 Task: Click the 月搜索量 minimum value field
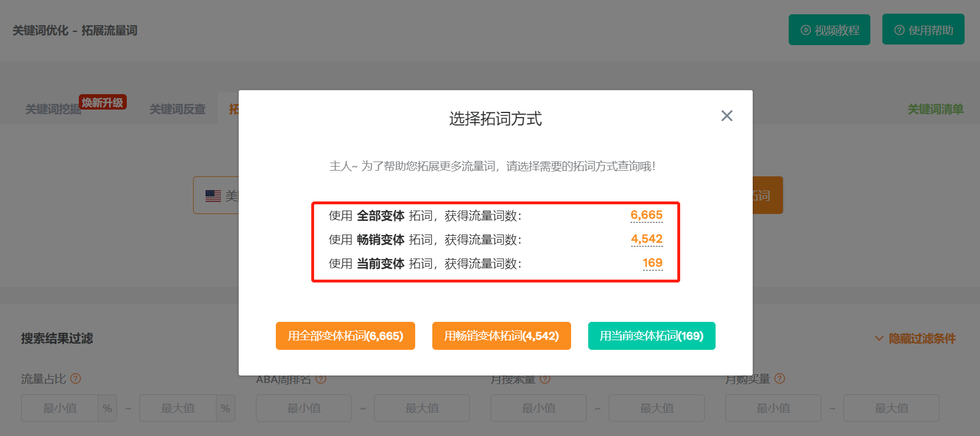tap(539, 408)
